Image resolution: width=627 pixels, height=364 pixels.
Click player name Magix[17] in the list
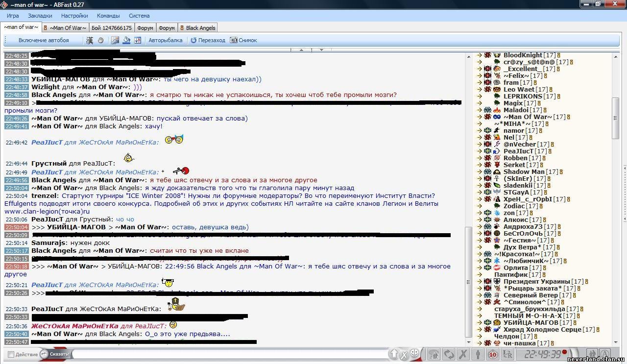pyautogui.click(x=520, y=103)
